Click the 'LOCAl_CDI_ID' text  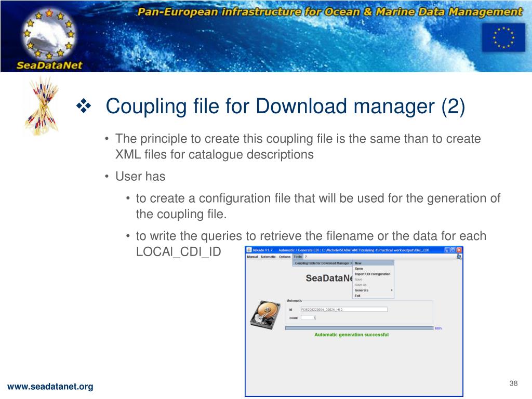click(179, 252)
